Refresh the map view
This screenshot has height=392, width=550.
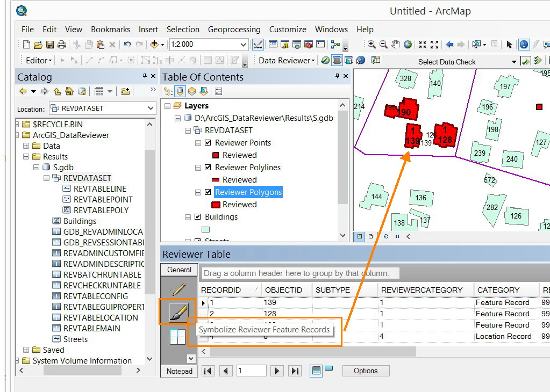386,236
